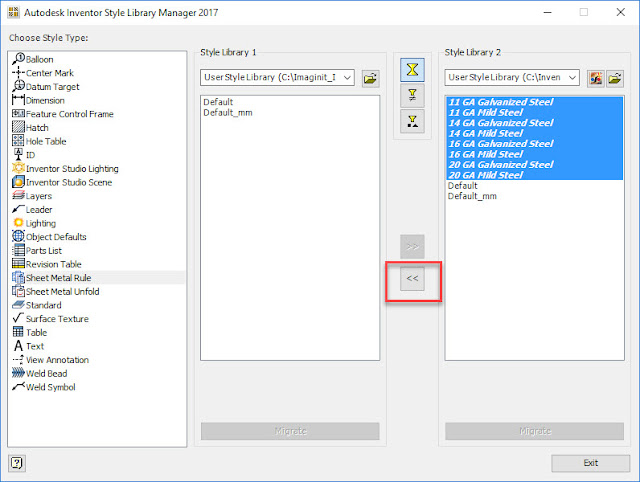Screen dimensions: 640x482
Task: Select the Weld Bead style type
Action: tap(40, 374)
